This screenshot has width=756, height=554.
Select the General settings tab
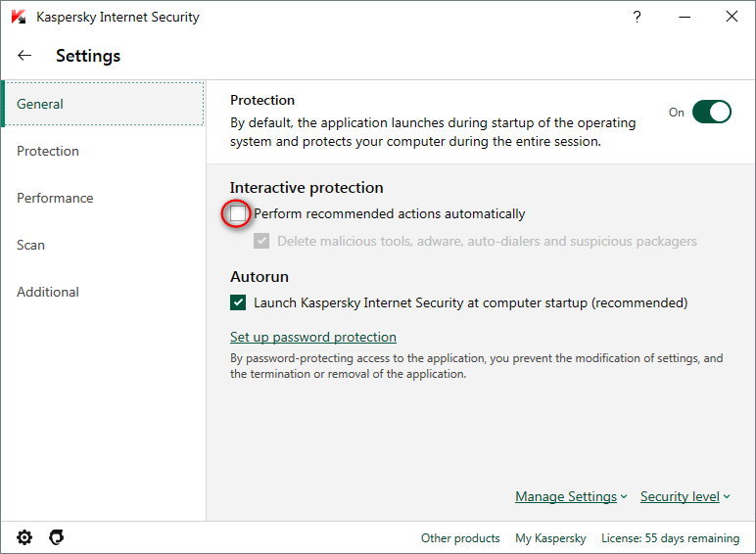pos(40,104)
